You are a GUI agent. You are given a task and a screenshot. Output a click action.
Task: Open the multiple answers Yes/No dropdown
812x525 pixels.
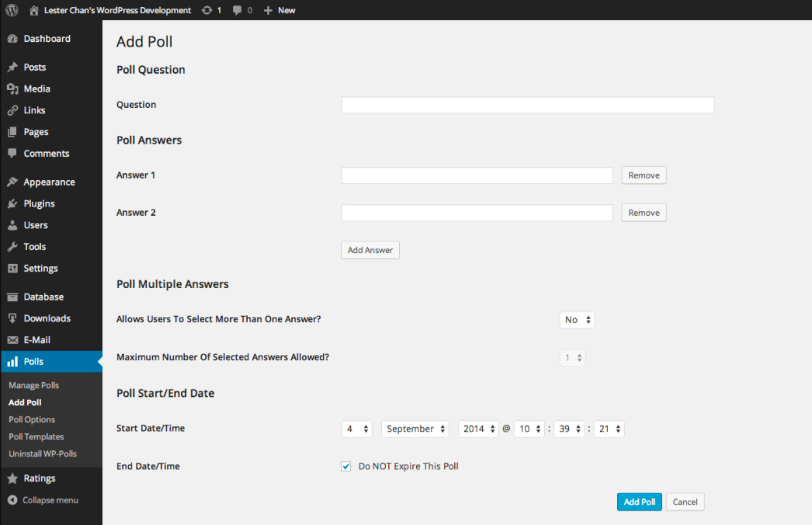577,319
